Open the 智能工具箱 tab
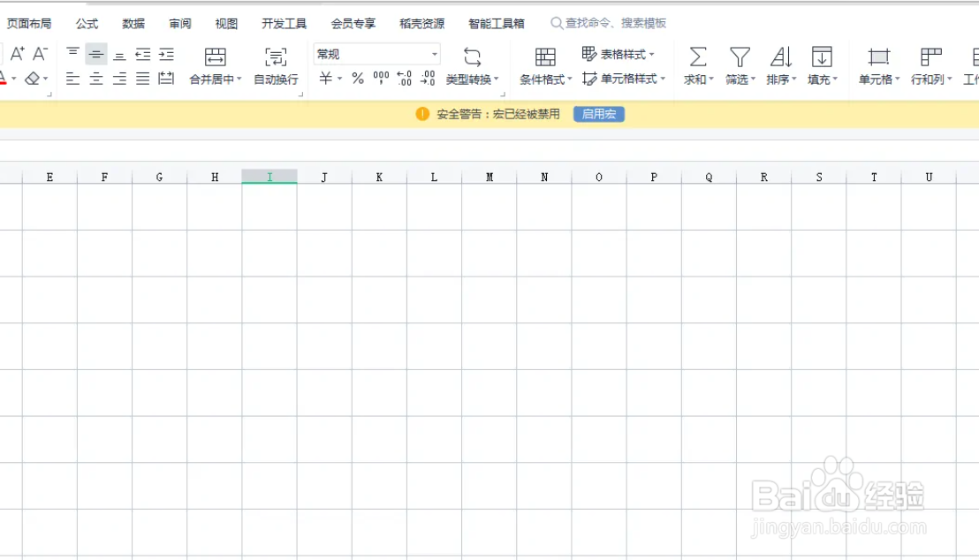Screen dimensions: 979x560 (497, 24)
